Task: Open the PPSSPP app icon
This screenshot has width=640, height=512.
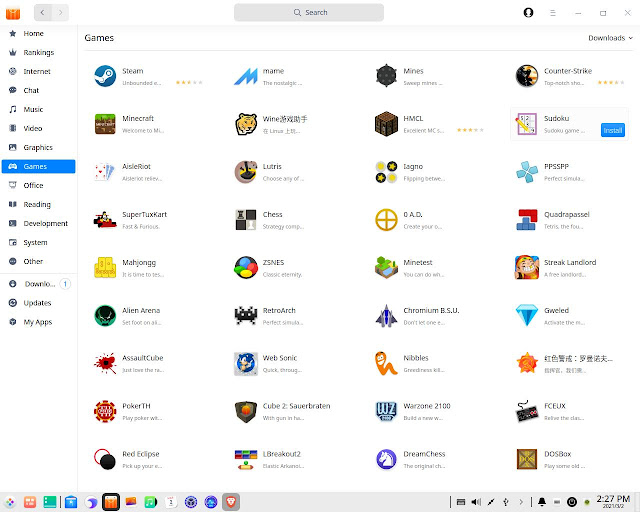Action: pos(527,172)
